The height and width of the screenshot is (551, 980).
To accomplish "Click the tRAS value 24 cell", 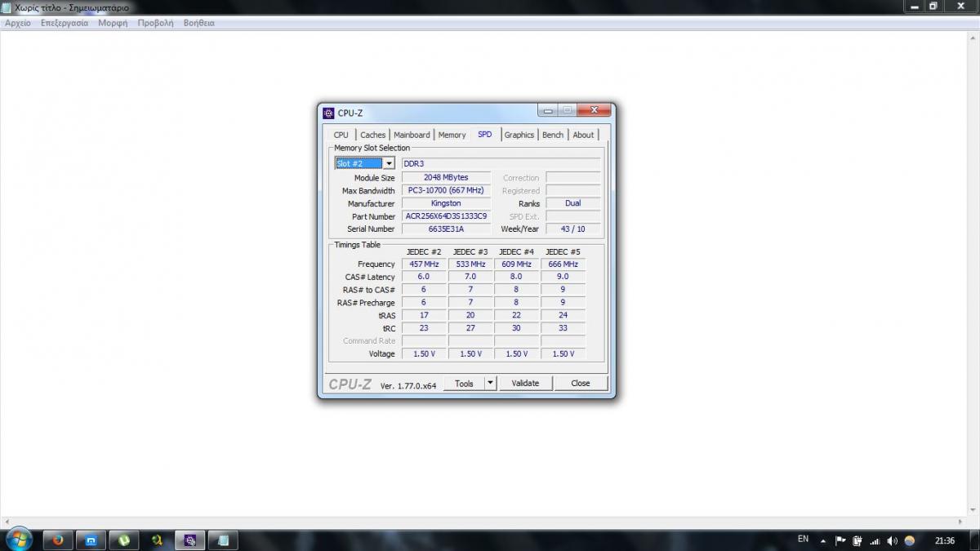I will [x=563, y=315].
